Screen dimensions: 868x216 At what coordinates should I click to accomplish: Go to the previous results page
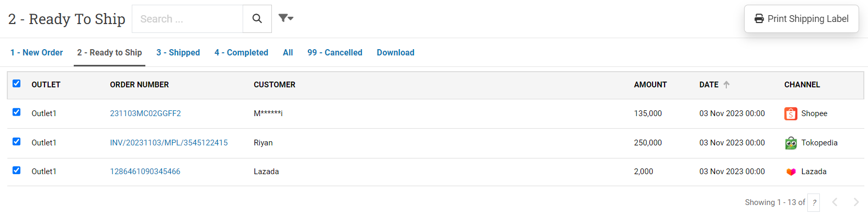coord(835,202)
